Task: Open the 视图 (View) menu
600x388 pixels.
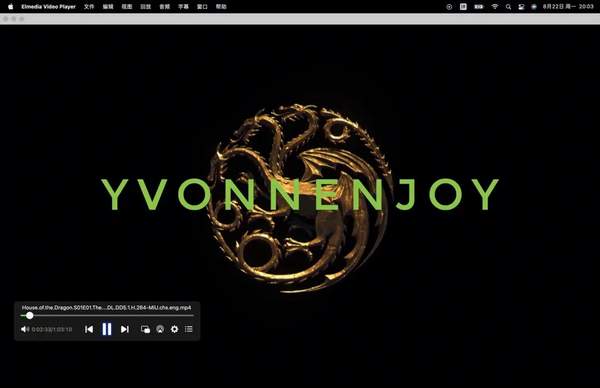Action: [x=127, y=7]
